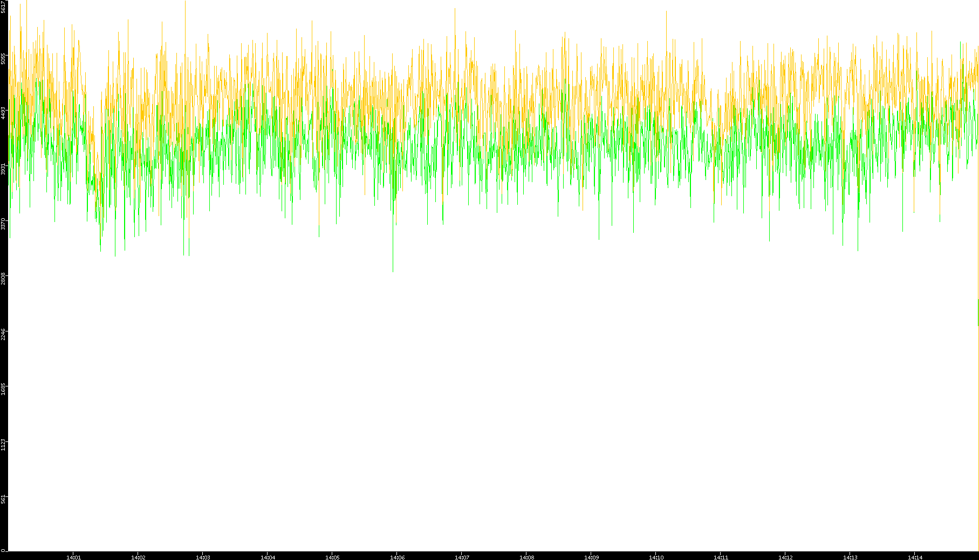Image resolution: width=979 pixels, height=560 pixels.
Task: Click the 3370 y-axis value
Action: point(4,224)
